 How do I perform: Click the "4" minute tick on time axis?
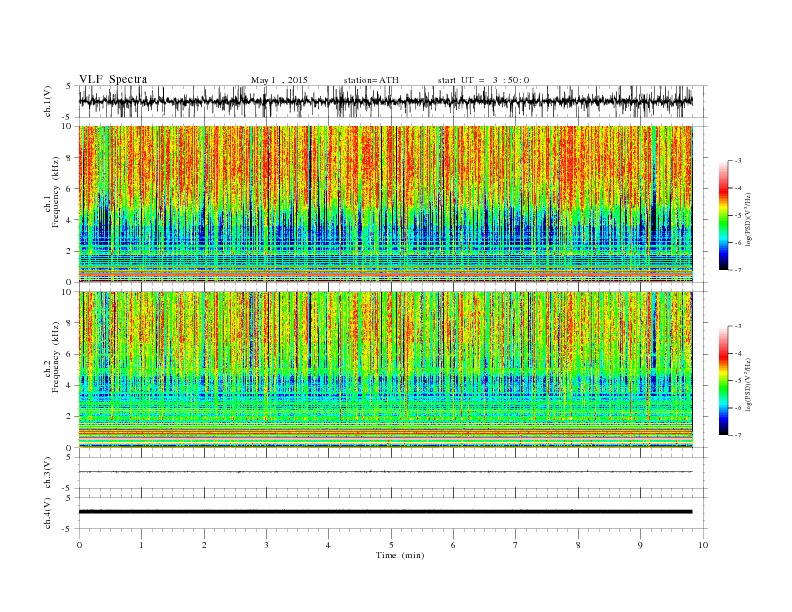[x=328, y=545]
